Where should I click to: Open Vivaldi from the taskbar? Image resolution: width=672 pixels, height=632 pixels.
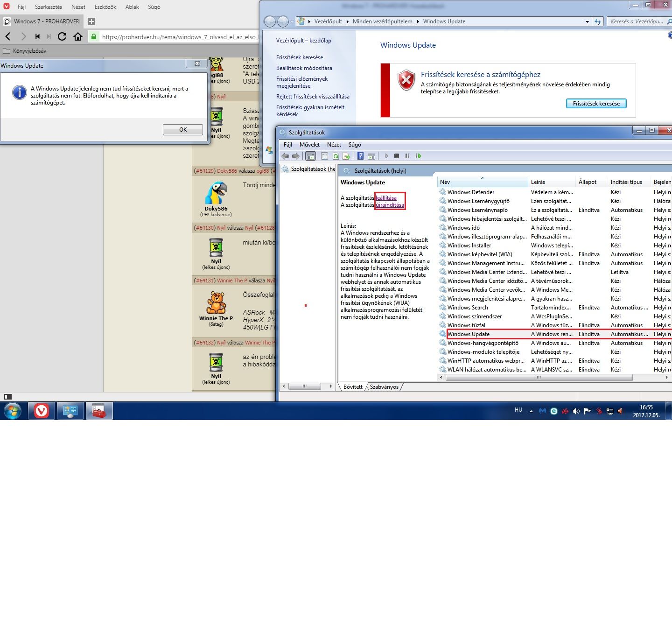pos(42,411)
